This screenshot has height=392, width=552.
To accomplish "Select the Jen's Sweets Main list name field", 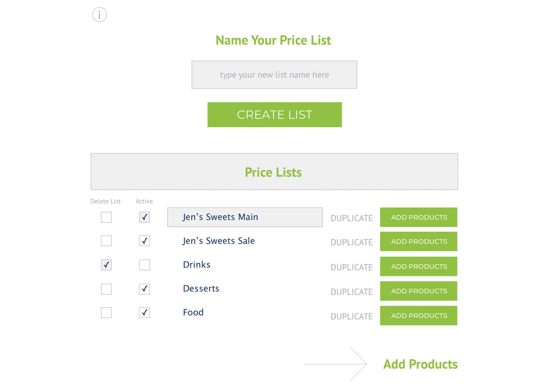I will (x=245, y=217).
